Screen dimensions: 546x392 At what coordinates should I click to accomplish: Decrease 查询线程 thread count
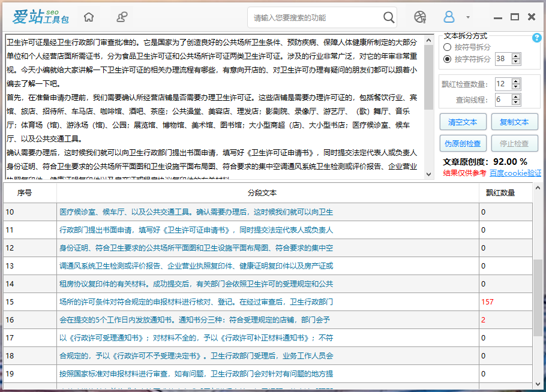tap(516, 103)
